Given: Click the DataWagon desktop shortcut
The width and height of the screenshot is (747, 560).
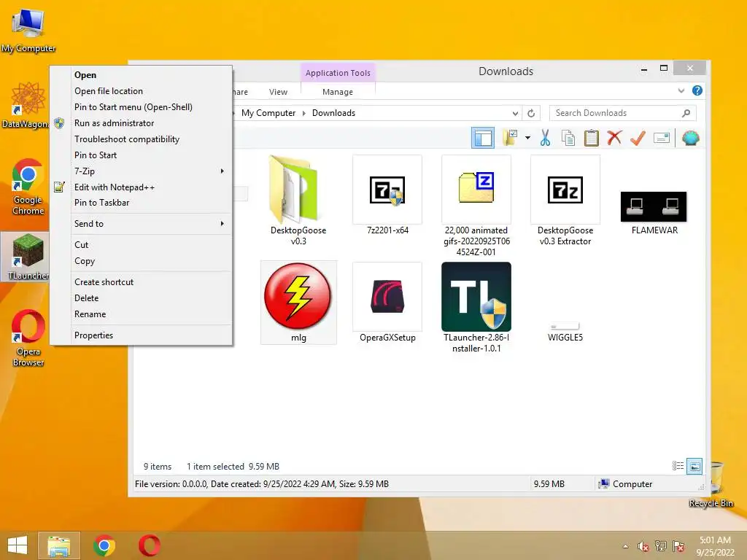Looking at the screenshot, I should tap(26, 106).
